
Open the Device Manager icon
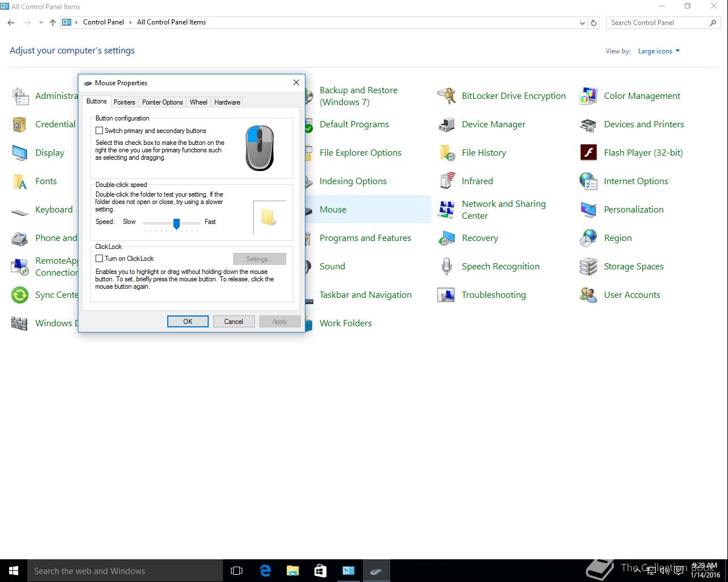pyautogui.click(x=446, y=124)
